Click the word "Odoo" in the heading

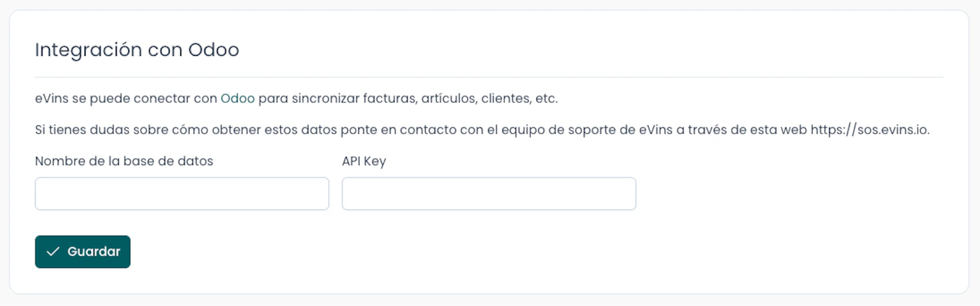click(213, 50)
